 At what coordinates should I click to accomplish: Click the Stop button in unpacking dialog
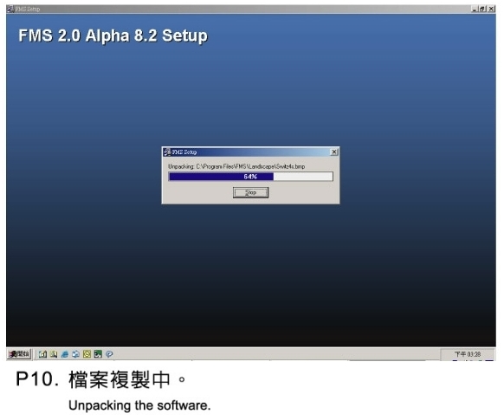point(251,192)
